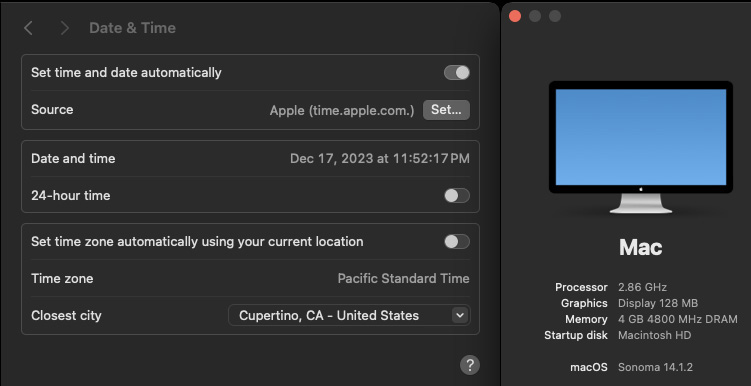The width and height of the screenshot is (751, 386).
Task: Go back with the left chevron arrow
Action: click(x=28, y=28)
